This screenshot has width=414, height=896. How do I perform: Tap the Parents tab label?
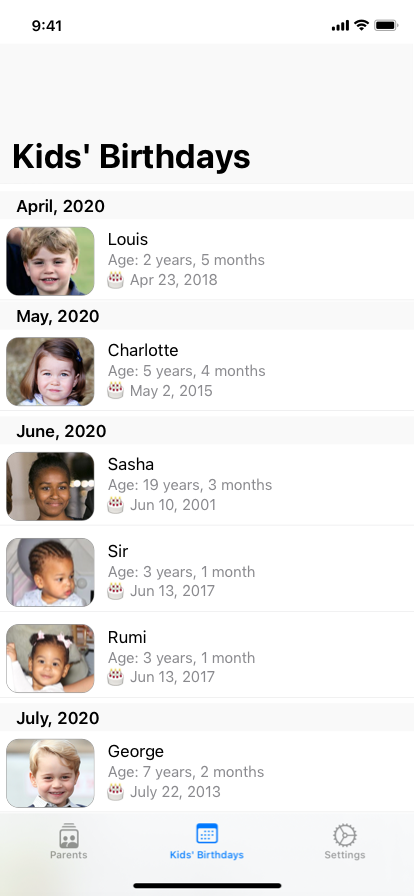click(69, 855)
